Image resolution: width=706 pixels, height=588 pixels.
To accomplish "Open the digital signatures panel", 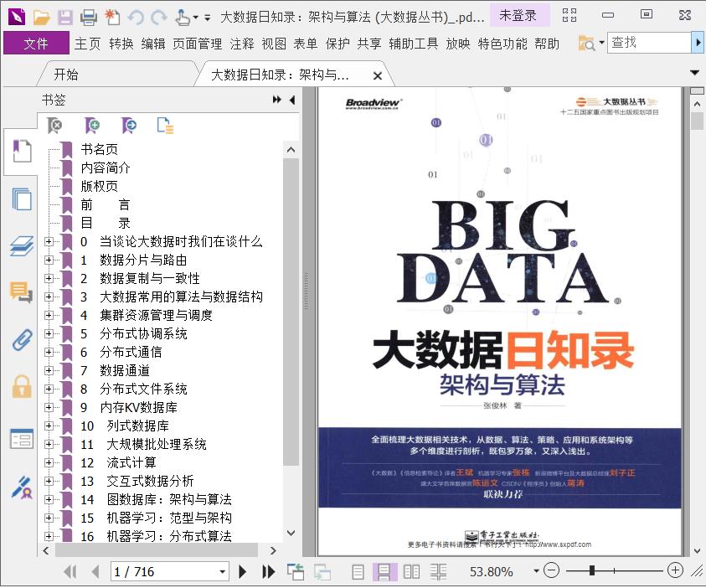I will pos(22,487).
